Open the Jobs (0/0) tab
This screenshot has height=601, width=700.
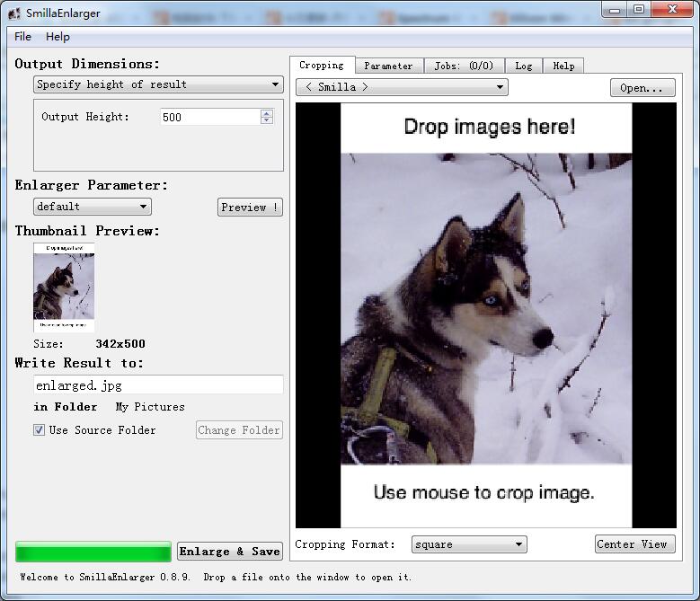pyautogui.click(x=464, y=66)
